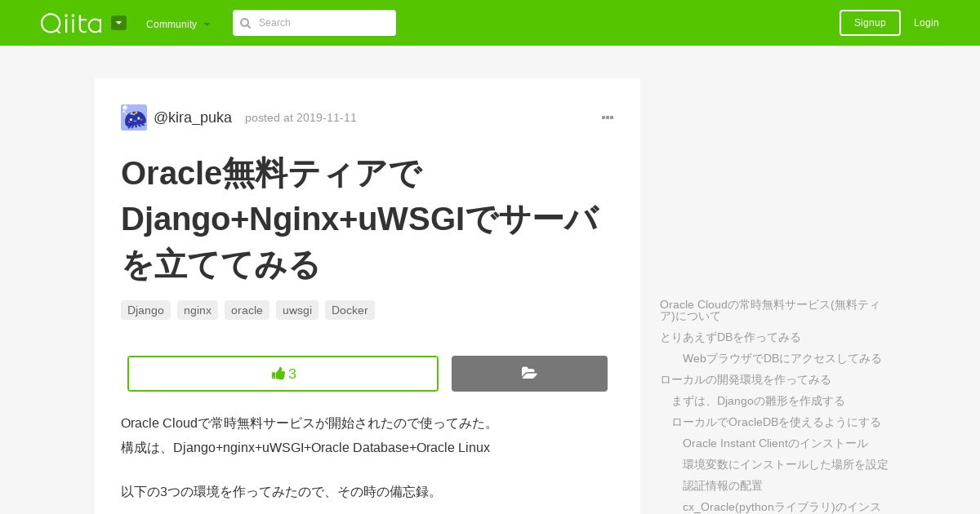Visit the @kira_puka profile link
The width and height of the screenshot is (980, 514).
(x=193, y=117)
